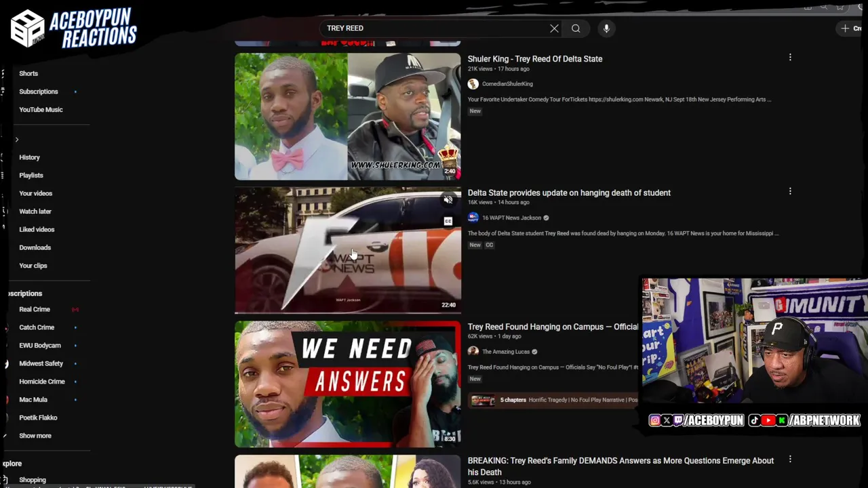
Task: Open the ComedianShulerKing channel avatar
Action: pyautogui.click(x=473, y=84)
